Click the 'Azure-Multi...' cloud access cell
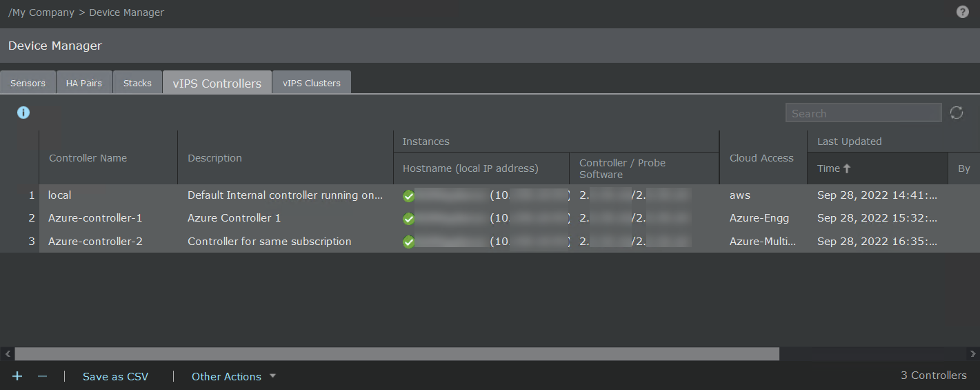This screenshot has width=980, height=390. 763,242
